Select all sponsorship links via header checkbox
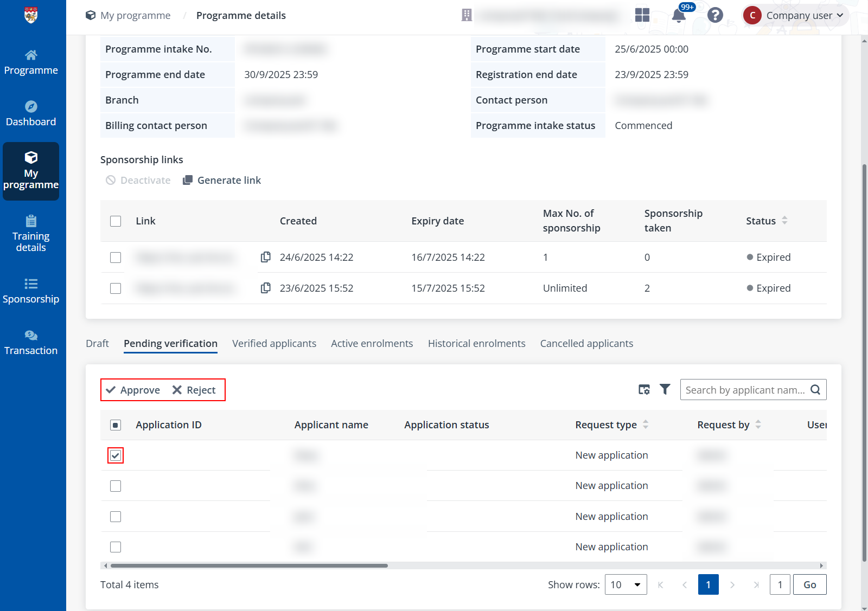The height and width of the screenshot is (611, 868). point(115,221)
